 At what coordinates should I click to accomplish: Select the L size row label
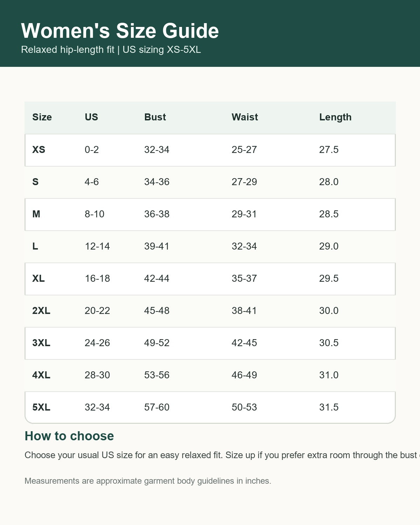pyautogui.click(x=35, y=246)
